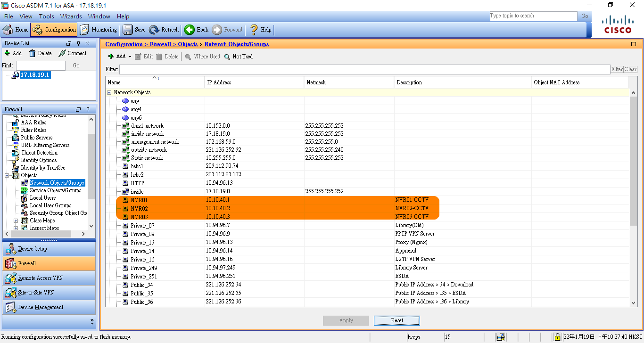This screenshot has width=644, height=343.
Task: Collapse the Network Objects tree group
Action: pos(109,93)
